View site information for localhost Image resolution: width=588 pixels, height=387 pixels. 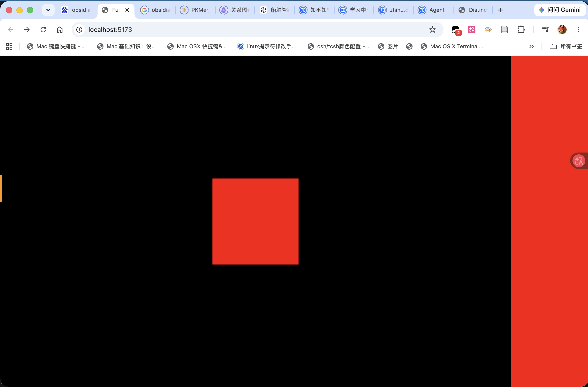[79, 30]
